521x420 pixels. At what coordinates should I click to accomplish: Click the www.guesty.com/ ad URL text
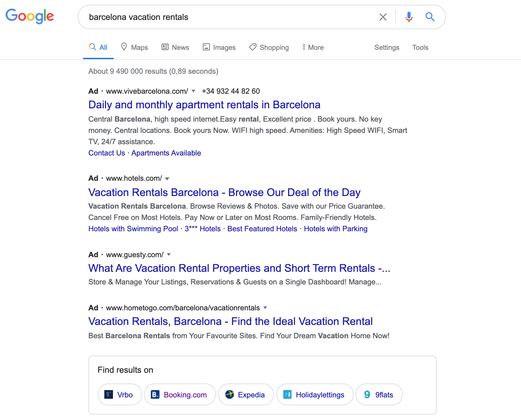(135, 255)
